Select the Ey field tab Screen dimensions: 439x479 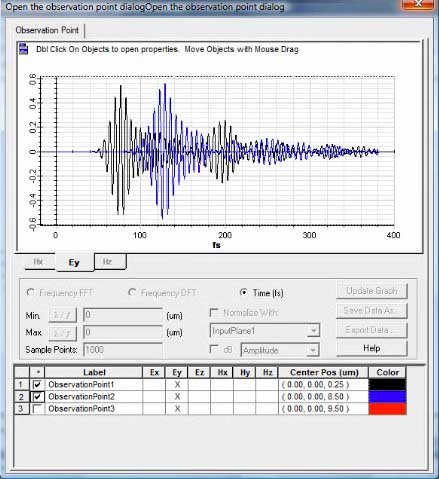point(74,263)
